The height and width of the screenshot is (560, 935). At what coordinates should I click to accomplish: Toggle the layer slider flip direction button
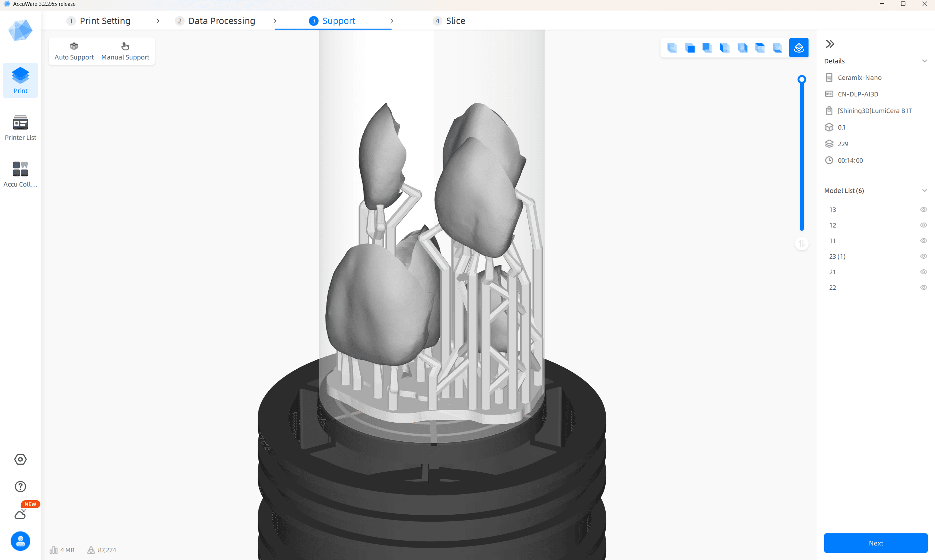[802, 243]
